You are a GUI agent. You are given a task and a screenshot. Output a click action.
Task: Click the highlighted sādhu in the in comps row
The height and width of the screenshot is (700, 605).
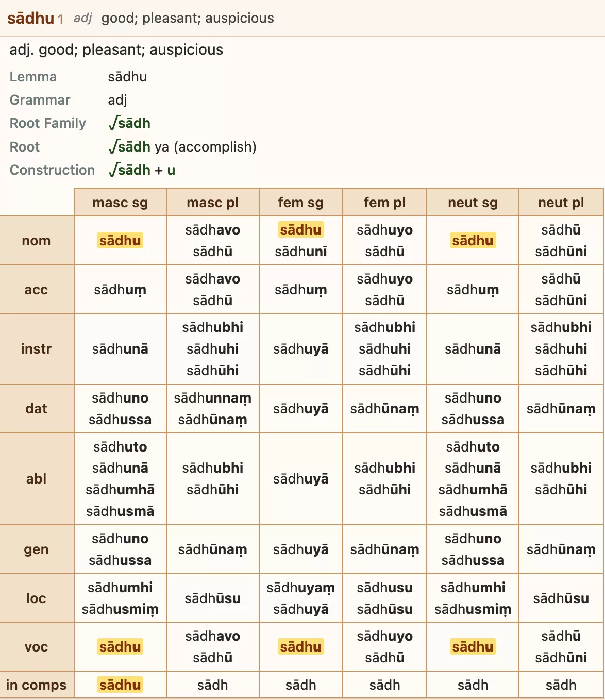click(x=120, y=685)
